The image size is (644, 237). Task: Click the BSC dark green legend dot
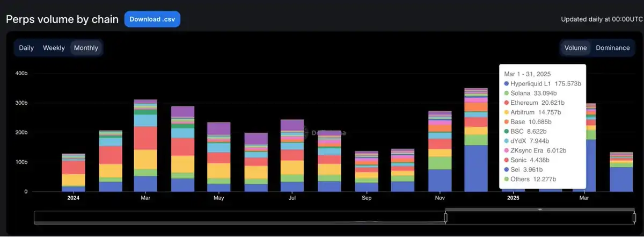506,132
